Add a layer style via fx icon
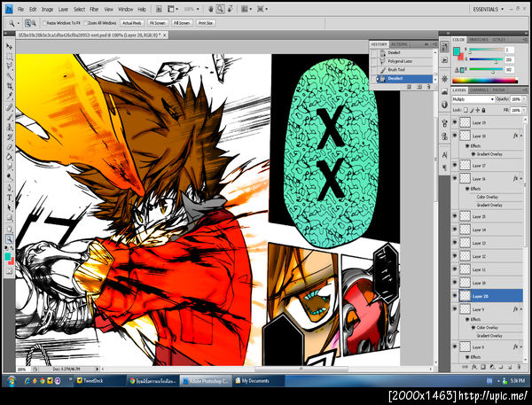This screenshot has height=405, width=532. (474, 367)
